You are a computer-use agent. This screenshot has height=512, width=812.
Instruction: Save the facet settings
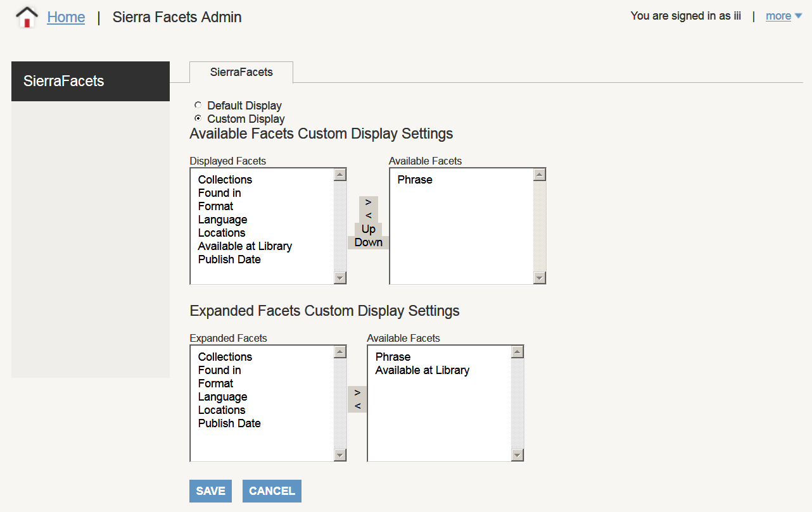pyautogui.click(x=210, y=491)
